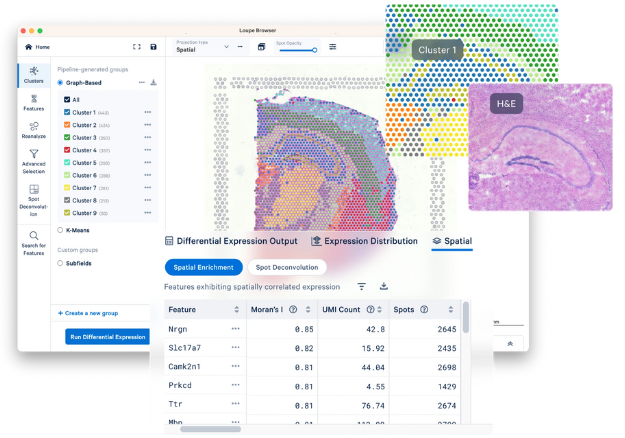Screen dimensions: 625x438
Task: Click the fullscreen expand icon
Action: [x=137, y=47]
